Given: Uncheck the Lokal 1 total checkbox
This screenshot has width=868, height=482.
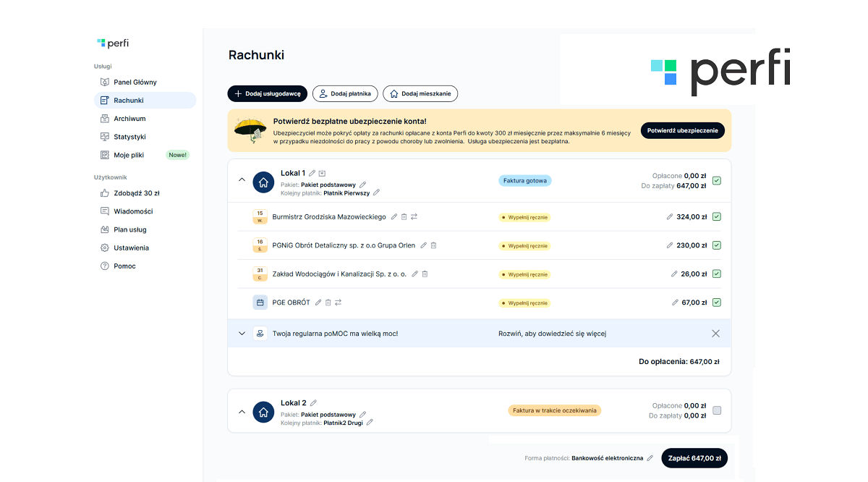Looking at the screenshot, I should pos(716,181).
